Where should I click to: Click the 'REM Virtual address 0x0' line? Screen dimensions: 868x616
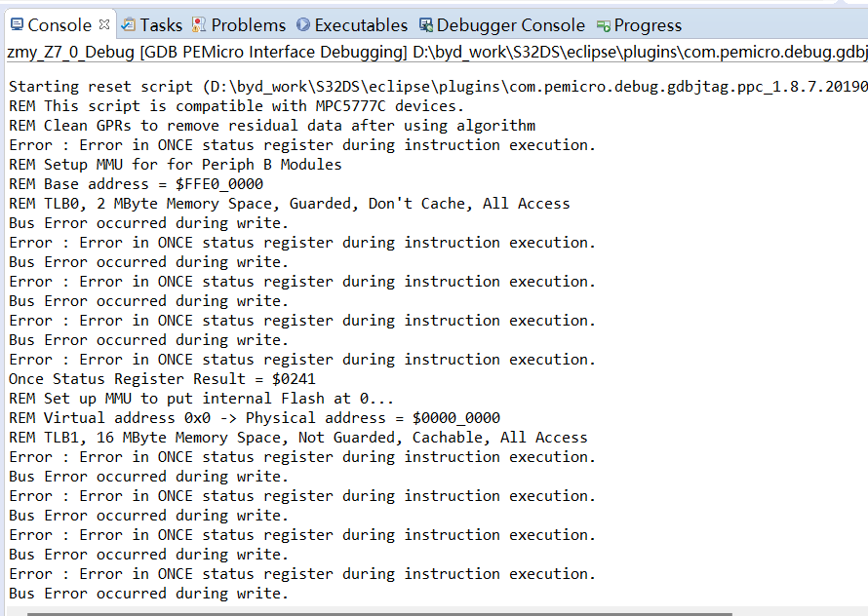tap(255, 418)
